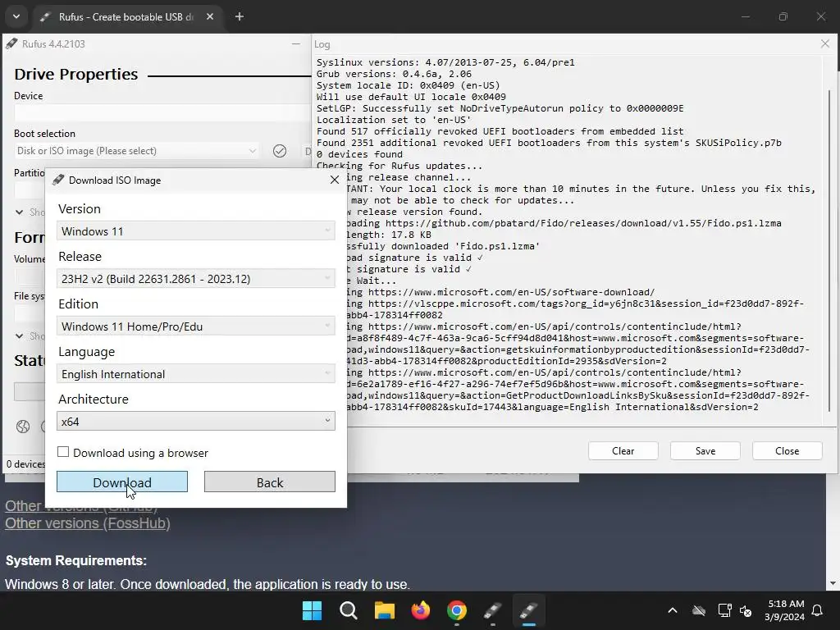Click the Rufus 4.4.2103 title bar icon
Screen dimensions: 840x630
coord(11,44)
